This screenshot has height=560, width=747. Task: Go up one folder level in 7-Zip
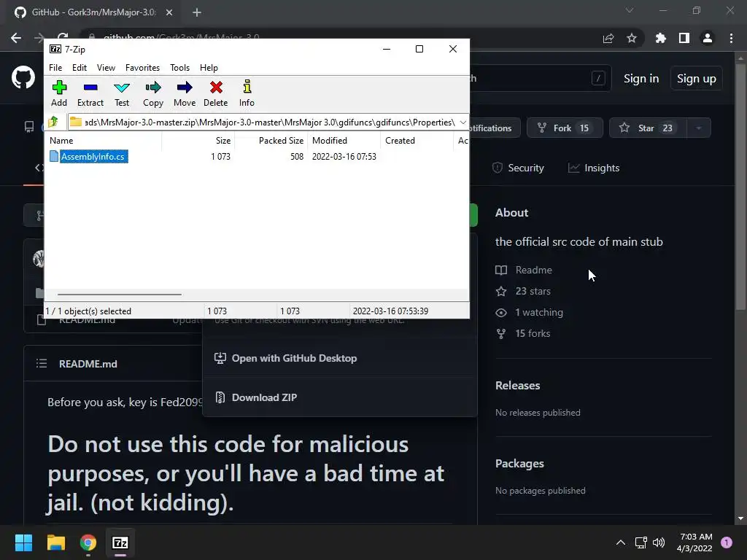pos(53,122)
